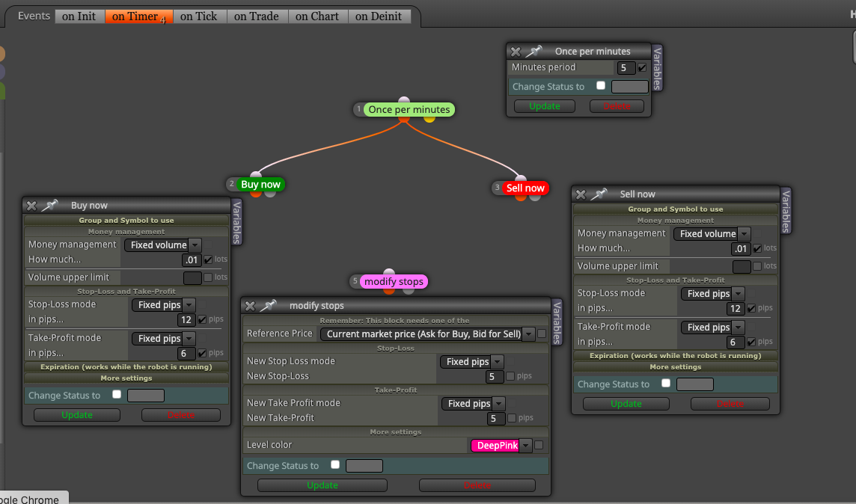This screenshot has width=856, height=504.
Task: Click the yellow output connector of Once per minutes
Action: [429, 118]
